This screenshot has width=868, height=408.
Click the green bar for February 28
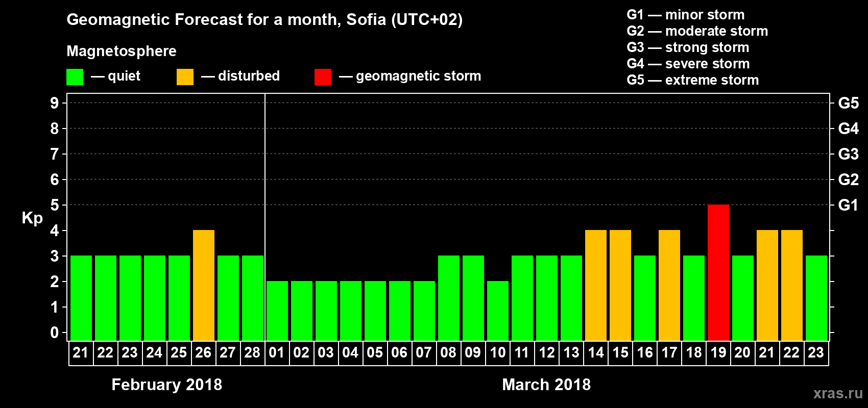click(x=253, y=298)
